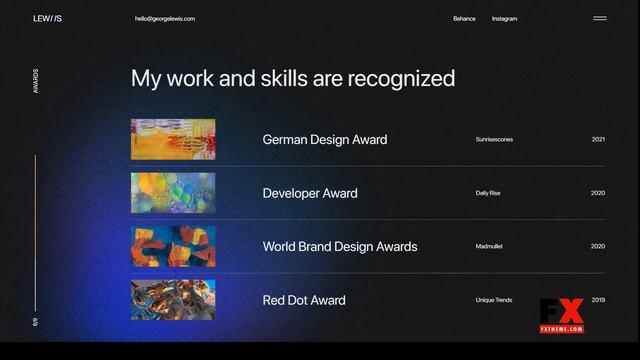This screenshot has width=640, height=360.
Task: Click the vertical page progress line
Action: (36, 233)
